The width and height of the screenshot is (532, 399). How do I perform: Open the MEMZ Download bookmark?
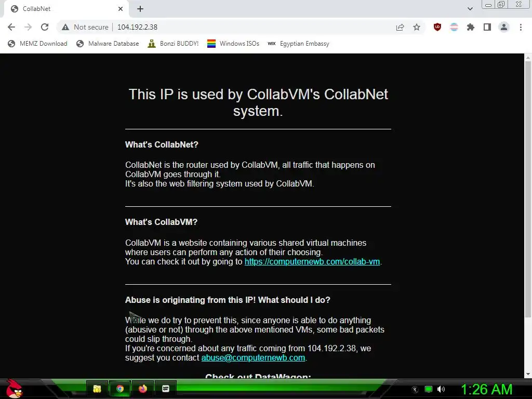[37, 44]
